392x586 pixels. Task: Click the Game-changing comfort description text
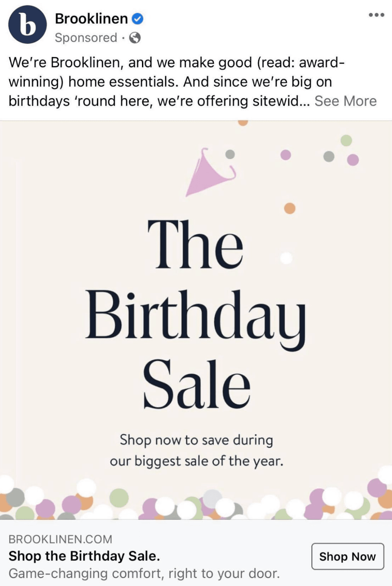144,573
